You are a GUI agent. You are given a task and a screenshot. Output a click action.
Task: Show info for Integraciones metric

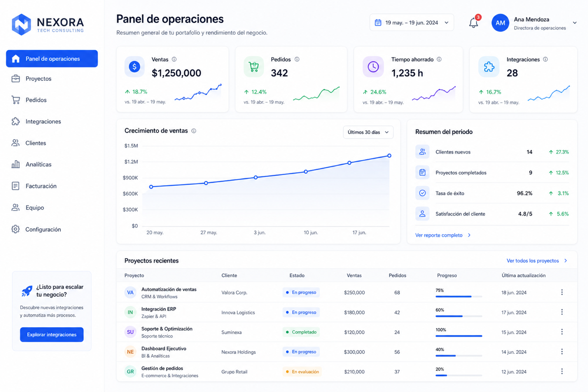pyautogui.click(x=545, y=59)
